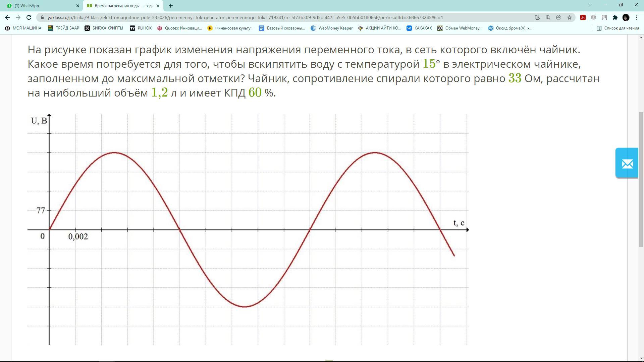Go back to previous page
Image resolution: width=644 pixels, height=362 pixels.
click(7, 17)
